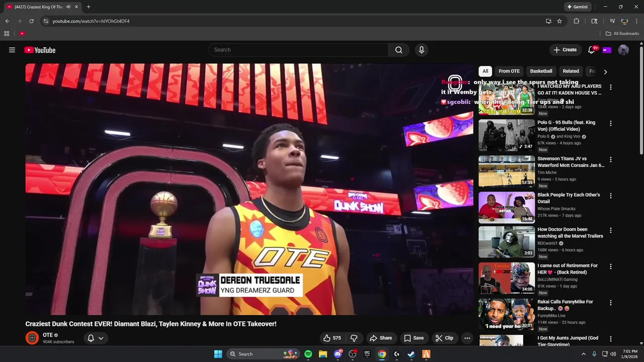Screen dimensions: 644x362
Task: Open Epic Games Launcher from taskbar
Action: tap(367, 354)
